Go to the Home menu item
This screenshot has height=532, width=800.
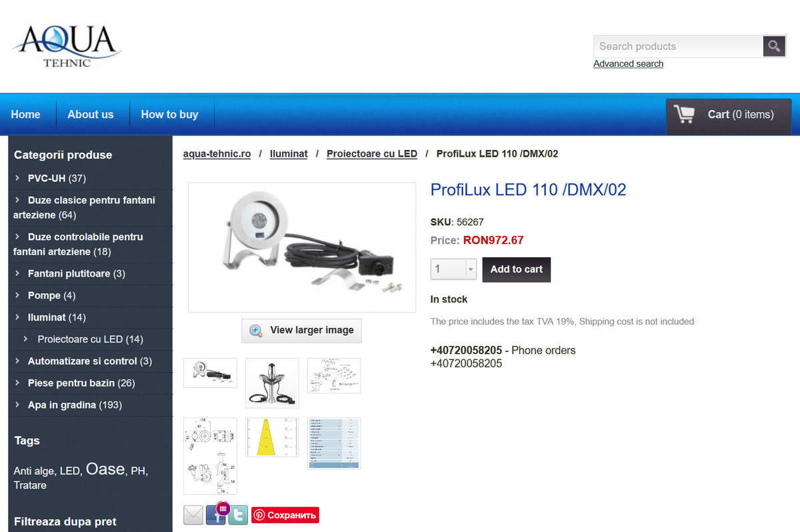pyautogui.click(x=25, y=114)
